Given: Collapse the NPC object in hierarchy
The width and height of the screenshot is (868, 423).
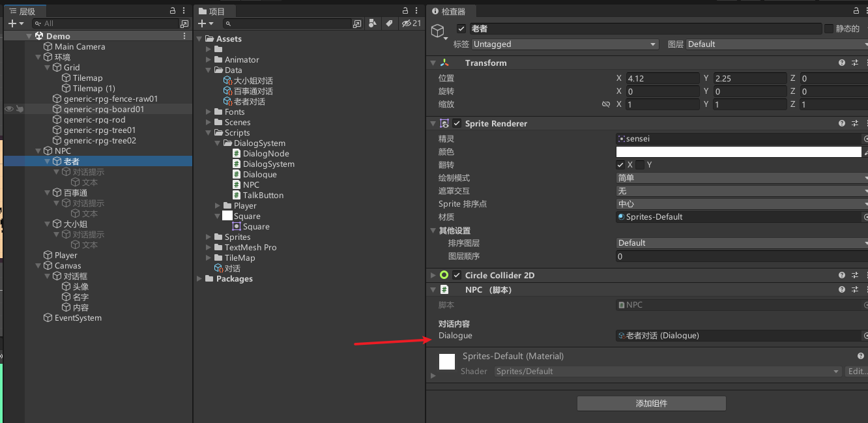Looking at the screenshot, I should pos(38,151).
